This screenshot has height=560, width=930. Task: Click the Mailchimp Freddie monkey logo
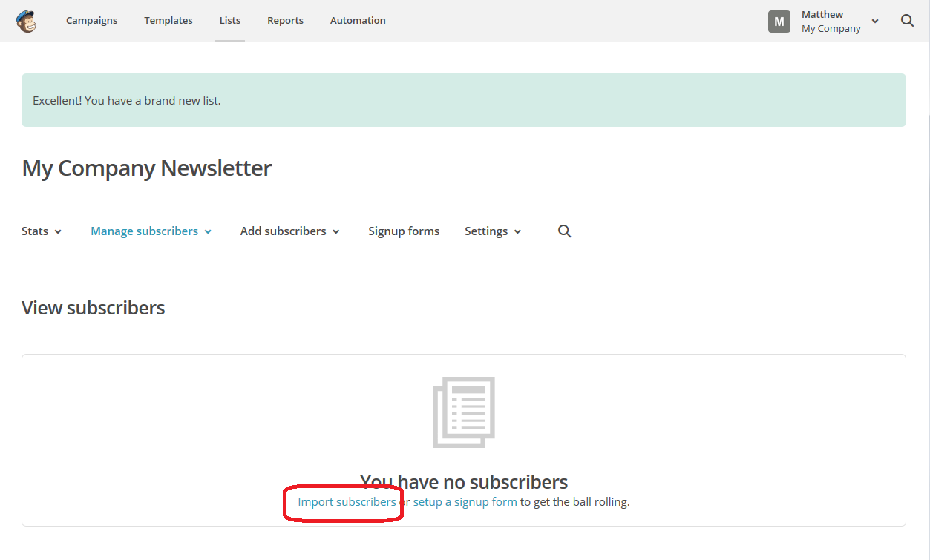click(26, 21)
